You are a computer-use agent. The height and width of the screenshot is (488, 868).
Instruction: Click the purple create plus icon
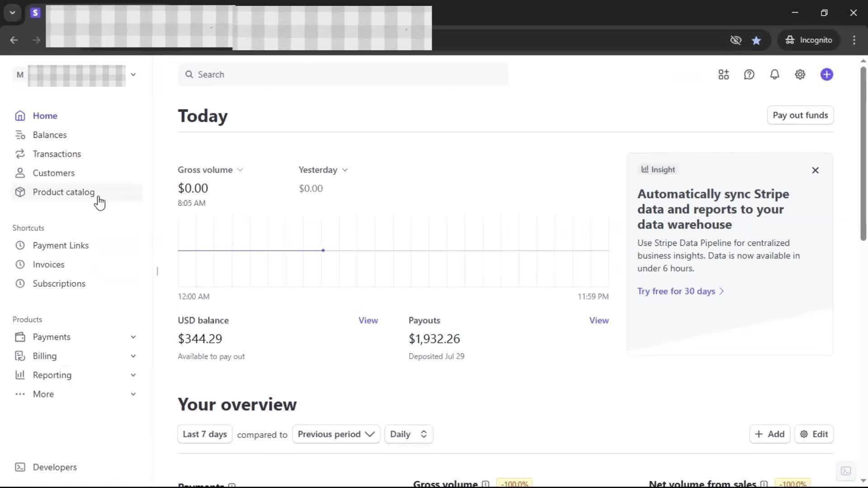click(x=826, y=75)
